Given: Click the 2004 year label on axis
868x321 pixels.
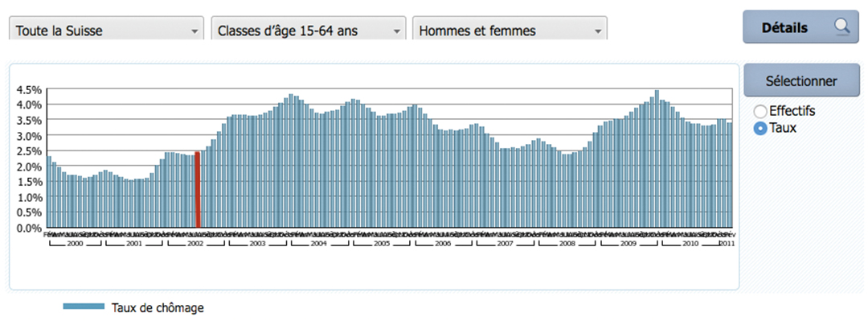Looking at the screenshot, I should [319, 244].
